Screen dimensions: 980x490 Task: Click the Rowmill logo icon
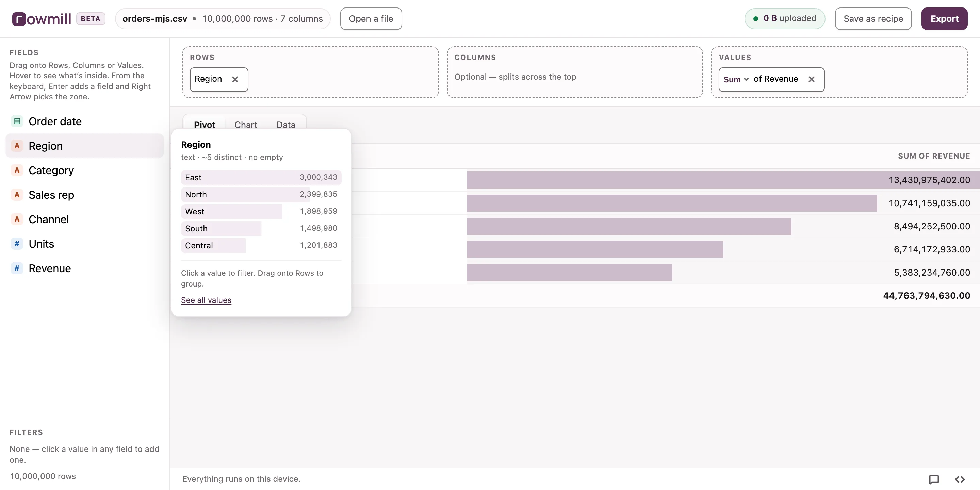[19, 19]
